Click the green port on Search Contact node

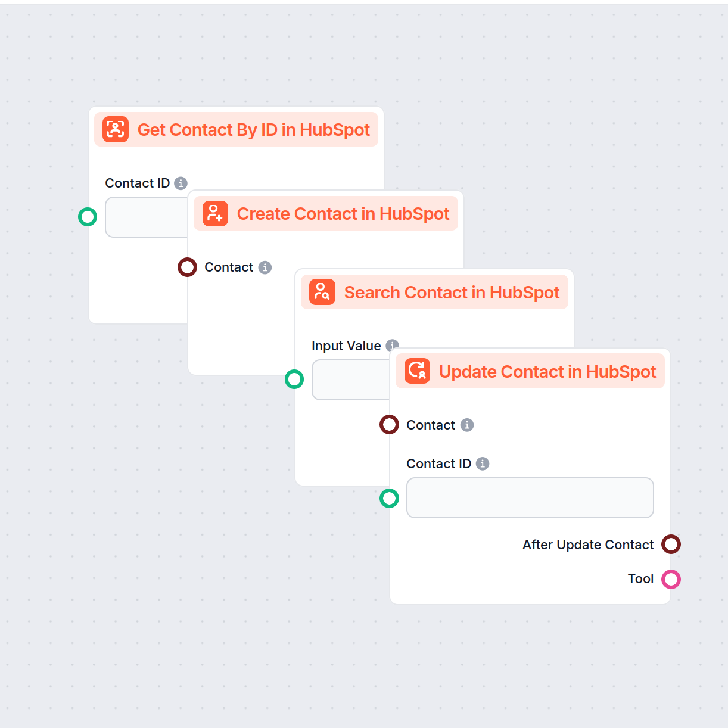294,379
